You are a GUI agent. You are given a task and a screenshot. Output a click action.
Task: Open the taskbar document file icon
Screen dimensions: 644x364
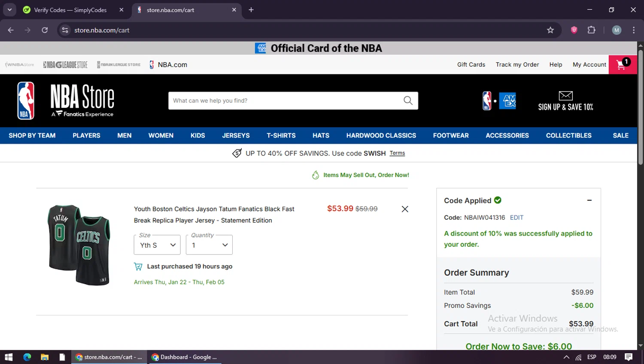62,357
